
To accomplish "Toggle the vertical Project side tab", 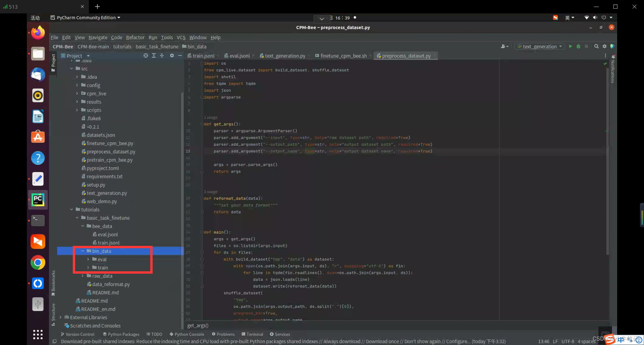I will pyautogui.click(x=53, y=63).
